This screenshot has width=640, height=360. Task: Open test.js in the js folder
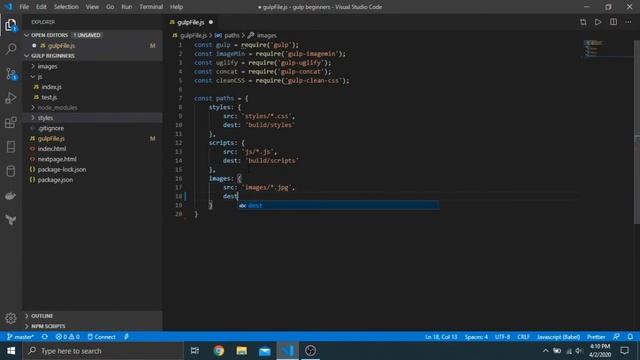point(92,97)
